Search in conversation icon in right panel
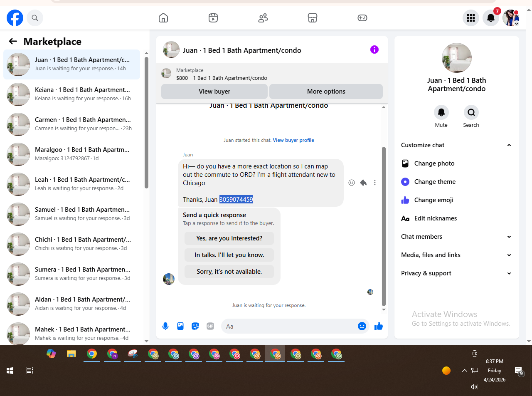The image size is (532, 396). click(471, 112)
